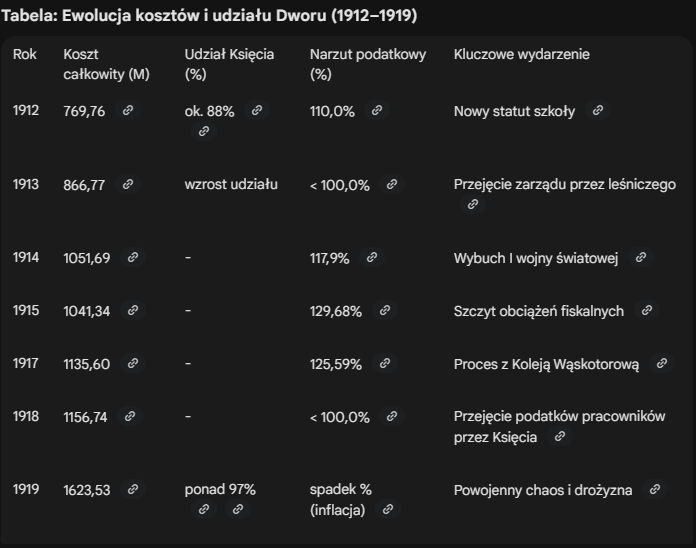Click the source icon beside 117,9%
696x548 pixels.
click(372, 258)
